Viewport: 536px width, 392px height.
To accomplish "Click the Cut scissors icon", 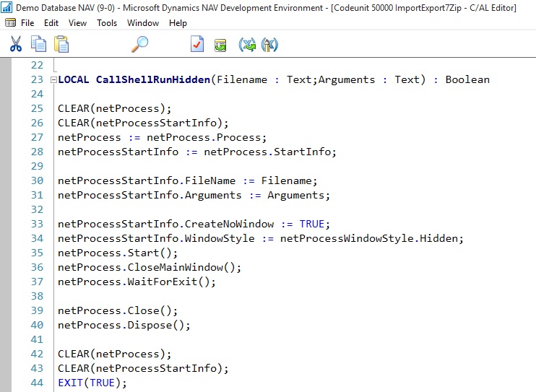I will [16, 45].
